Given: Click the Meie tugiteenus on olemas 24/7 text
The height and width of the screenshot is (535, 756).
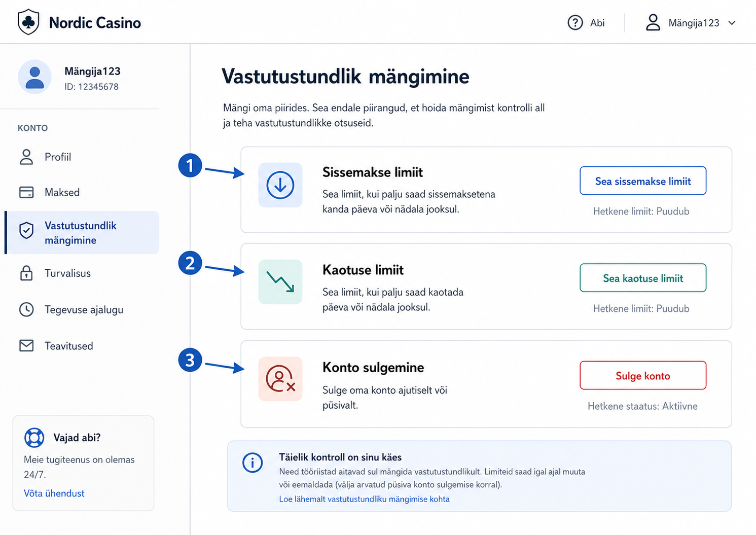Looking at the screenshot, I should tap(79, 467).
